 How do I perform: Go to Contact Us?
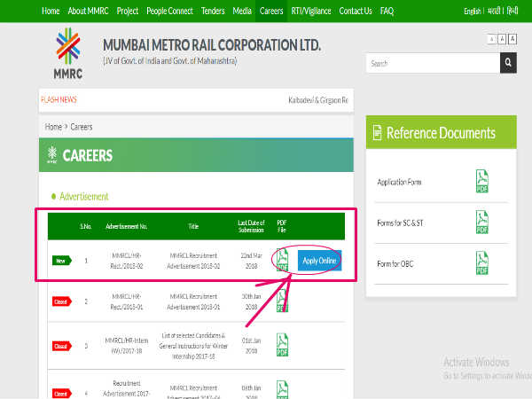(x=356, y=12)
